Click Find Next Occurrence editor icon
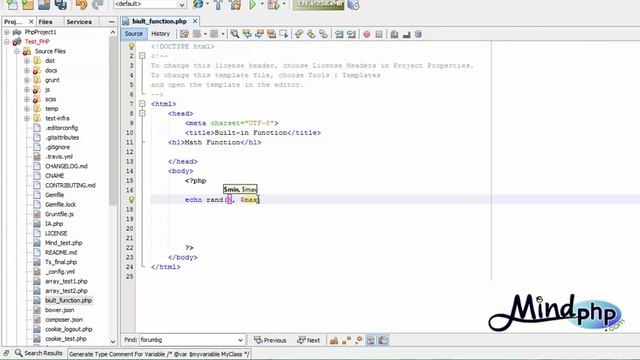Viewport: 640px width, 360px height. tap(259, 34)
